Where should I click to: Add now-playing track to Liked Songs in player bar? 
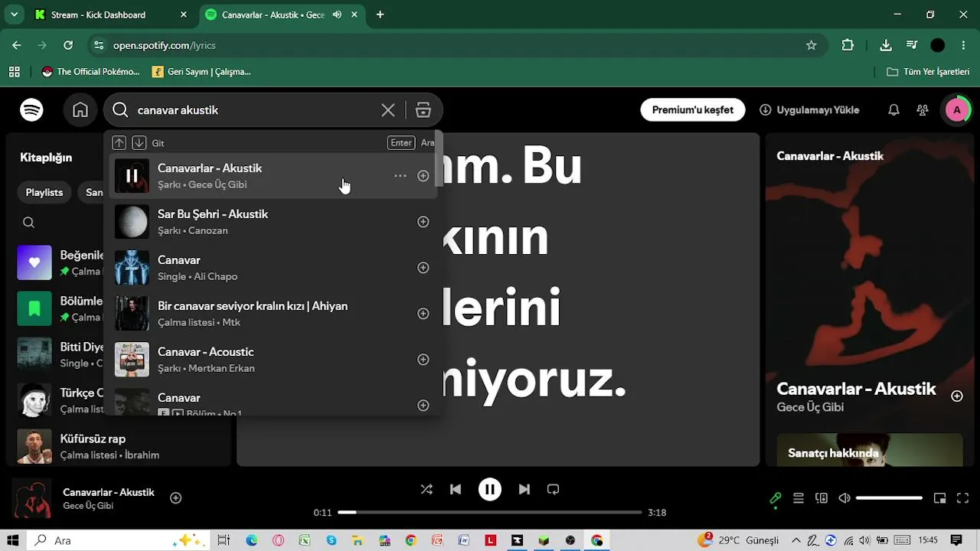[175, 498]
